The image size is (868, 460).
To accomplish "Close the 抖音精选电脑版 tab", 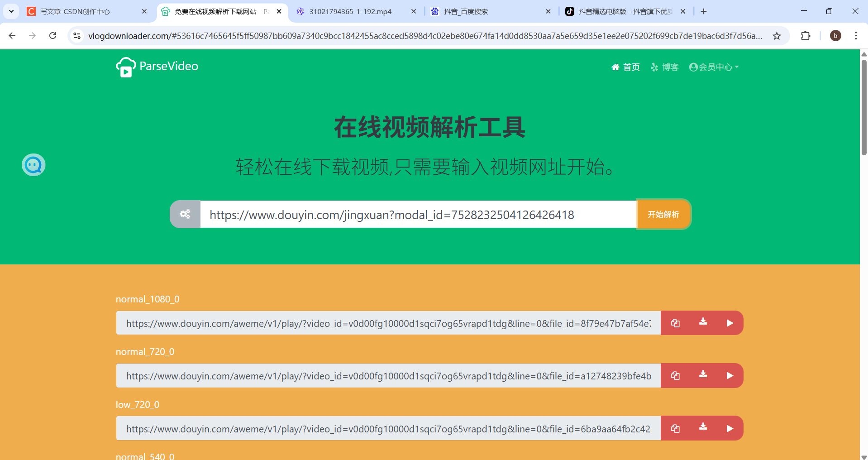I will pos(683,11).
